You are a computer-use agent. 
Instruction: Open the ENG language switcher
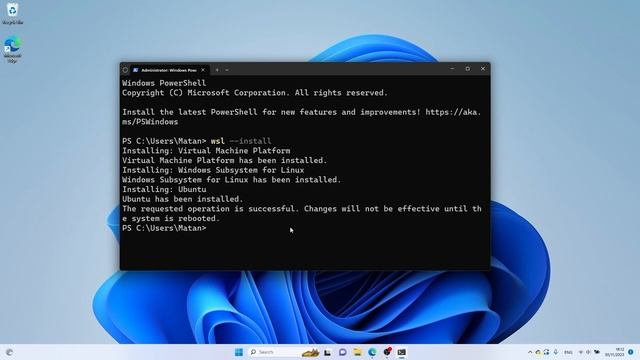[568, 352]
